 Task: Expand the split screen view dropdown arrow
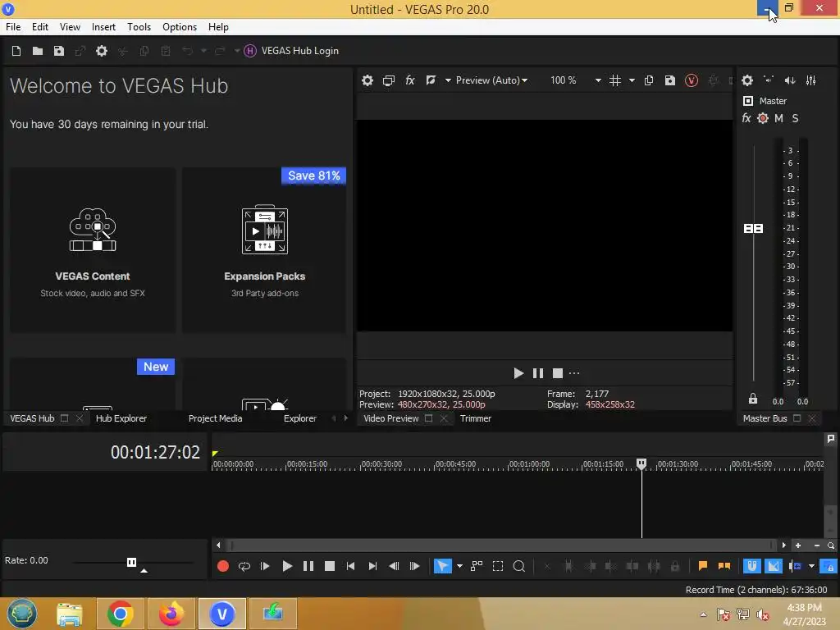(x=448, y=80)
